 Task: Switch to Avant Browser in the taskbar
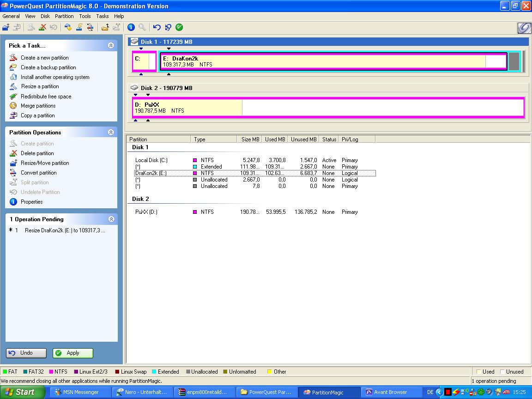point(390,392)
